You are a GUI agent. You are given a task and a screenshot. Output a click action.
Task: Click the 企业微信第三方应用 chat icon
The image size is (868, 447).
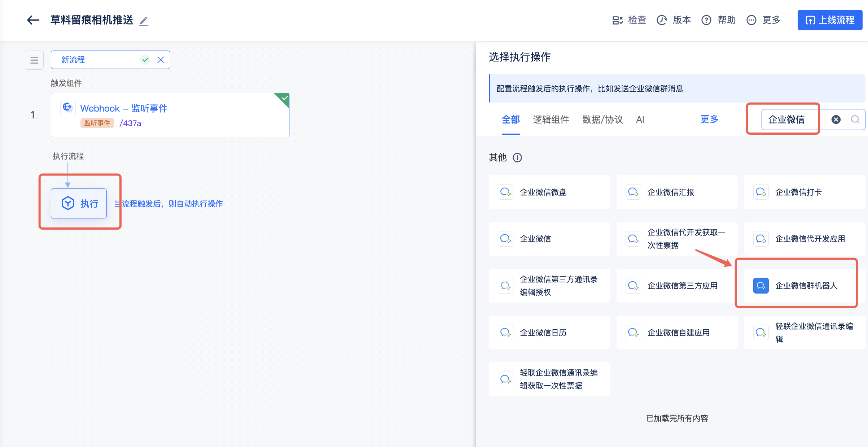pyautogui.click(x=633, y=286)
